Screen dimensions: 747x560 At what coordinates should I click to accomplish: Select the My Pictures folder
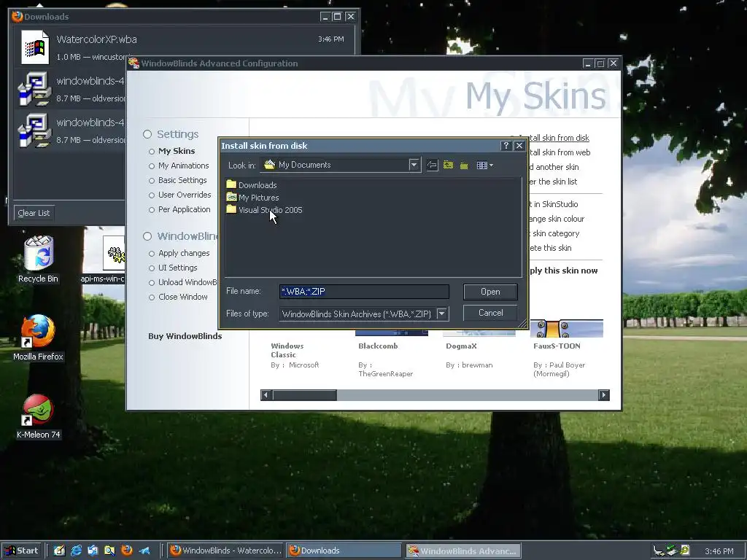[x=253, y=197]
